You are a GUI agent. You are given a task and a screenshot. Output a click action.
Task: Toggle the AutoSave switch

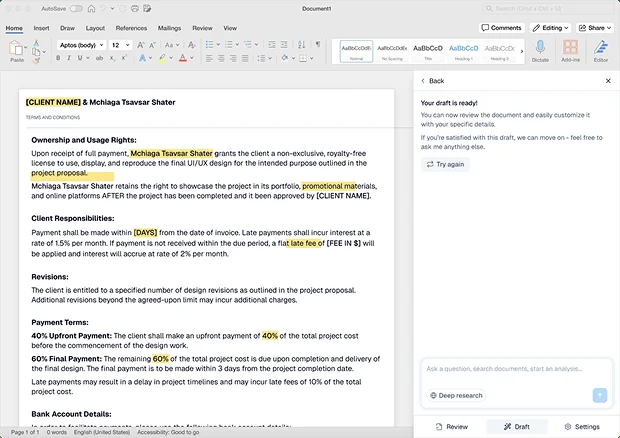(x=76, y=8)
